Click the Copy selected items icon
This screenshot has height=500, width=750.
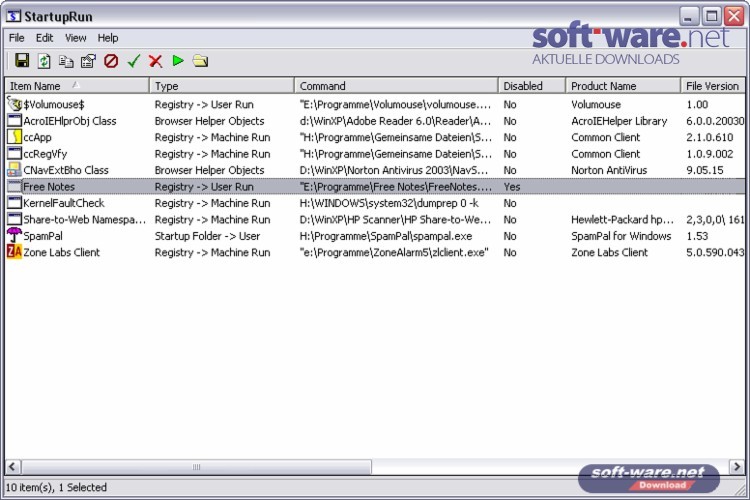click(x=66, y=61)
